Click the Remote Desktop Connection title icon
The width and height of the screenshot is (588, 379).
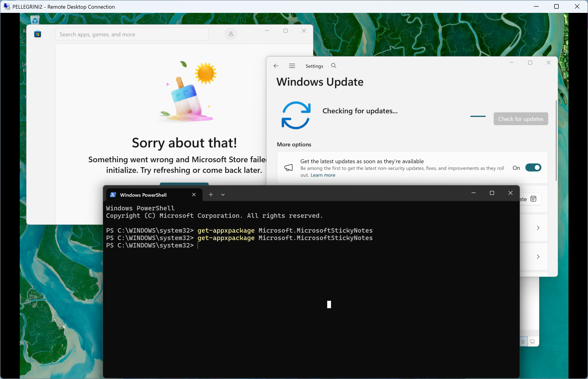(x=7, y=6)
